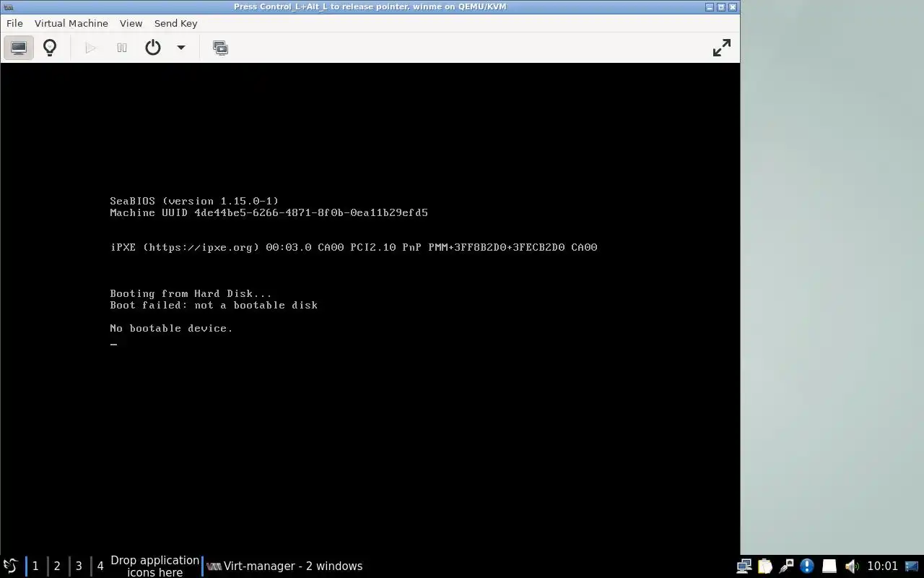The width and height of the screenshot is (924, 578).
Task: Open the Virtual Machine menu
Action: [x=71, y=23]
